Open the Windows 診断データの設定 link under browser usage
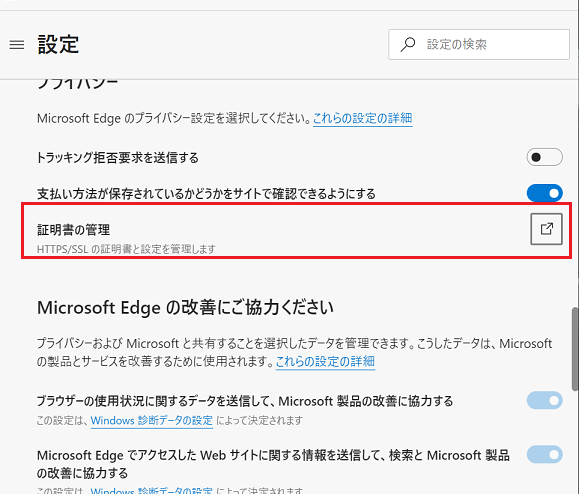Screen dimensions: 579x494 [x=152, y=421]
